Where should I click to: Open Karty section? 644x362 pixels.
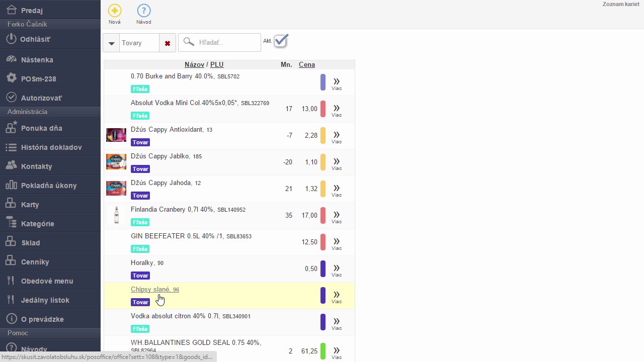coord(50,204)
